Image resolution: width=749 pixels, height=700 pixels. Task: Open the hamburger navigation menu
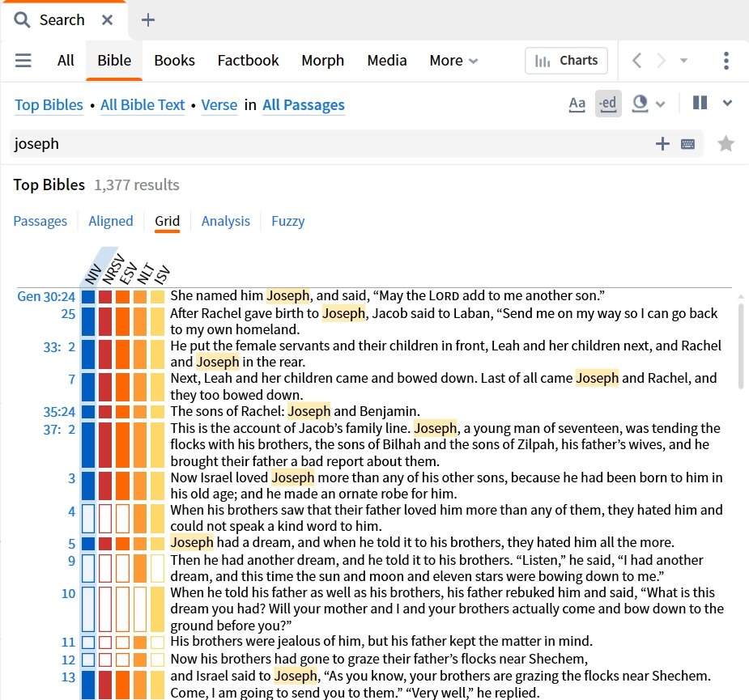pos(23,61)
